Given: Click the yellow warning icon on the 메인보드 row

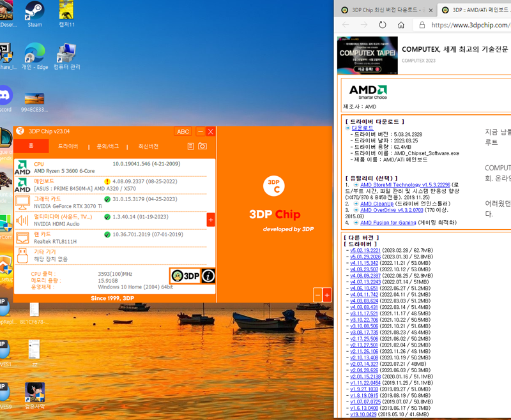Looking at the screenshot, I should coord(107,182).
